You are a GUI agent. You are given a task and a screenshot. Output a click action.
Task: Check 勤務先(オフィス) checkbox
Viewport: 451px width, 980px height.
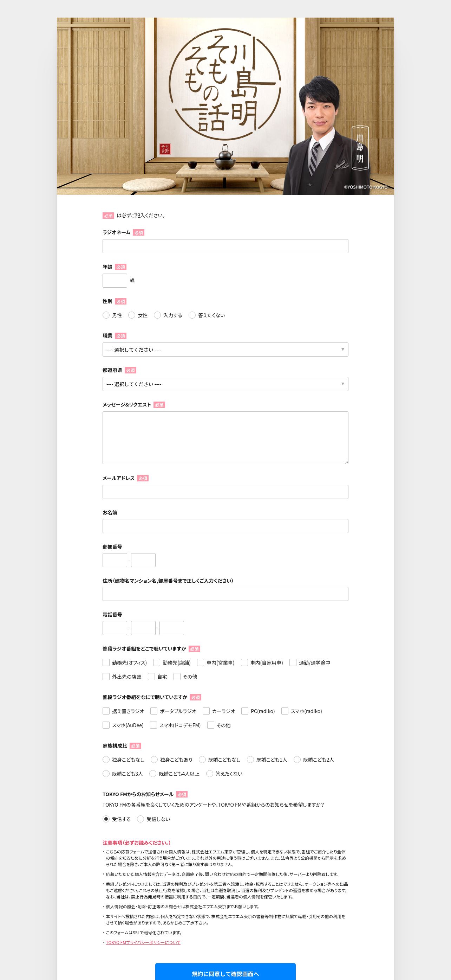pos(106,663)
